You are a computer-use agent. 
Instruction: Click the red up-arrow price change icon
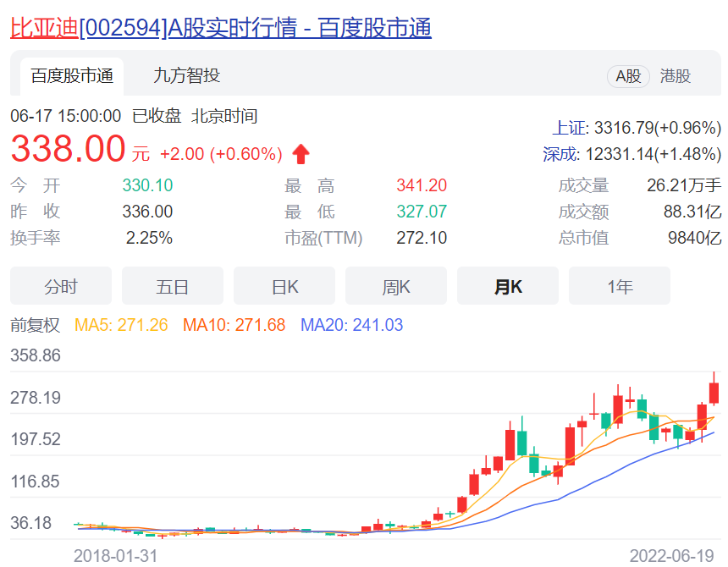coord(301,153)
